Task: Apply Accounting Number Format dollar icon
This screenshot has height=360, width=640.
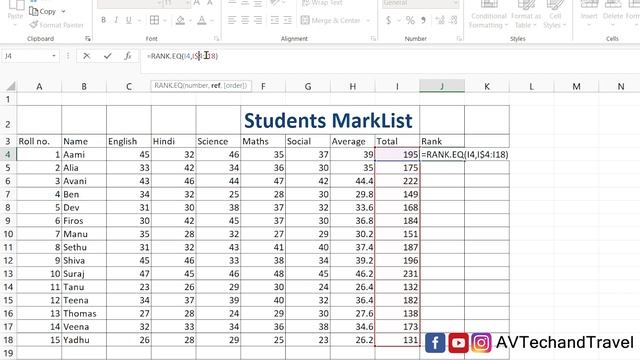Action: click(389, 20)
